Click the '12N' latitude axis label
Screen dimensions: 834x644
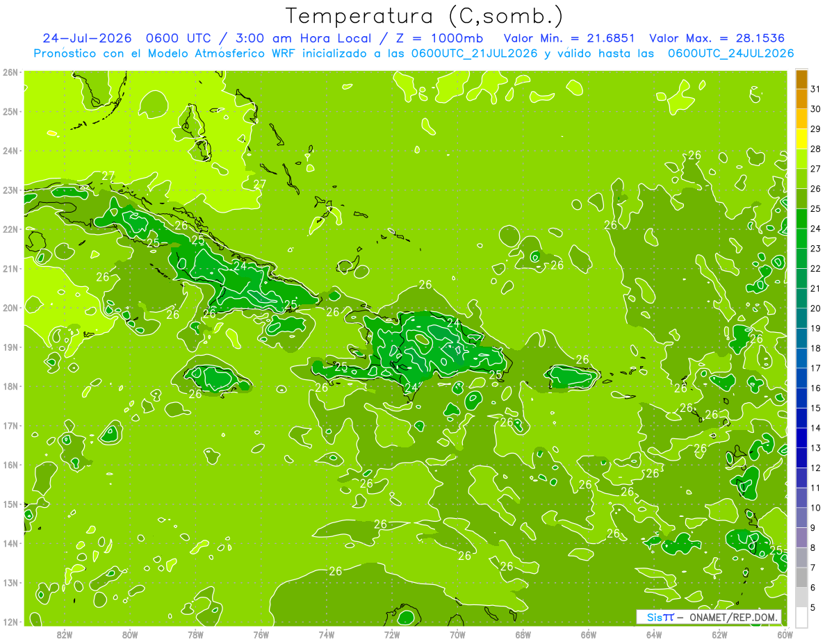coord(10,622)
